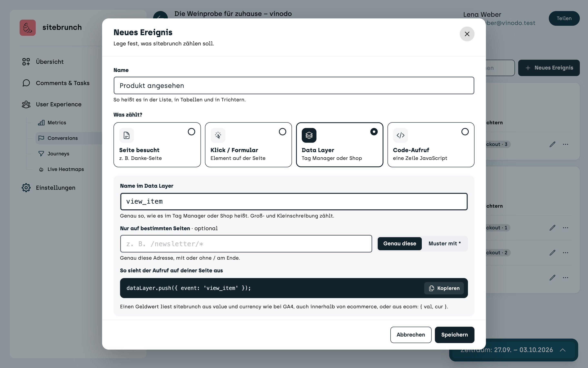The height and width of the screenshot is (368, 588).
Task: Select the Klick / Formular radio option
Action: click(282, 132)
